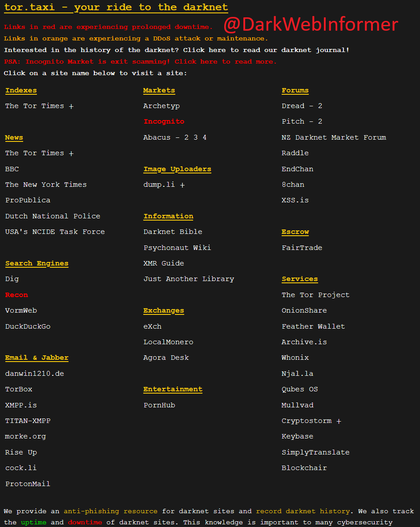Viewport: 420px width, 527px height.
Task: Open the ProPublica link
Action: click(28, 200)
